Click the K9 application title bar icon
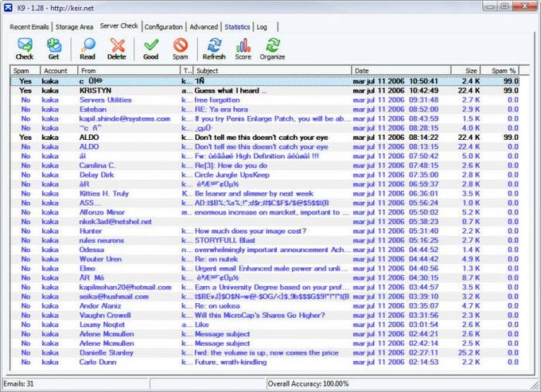Screen dimensions: 541x392 pyautogui.click(x=8, y=7)
